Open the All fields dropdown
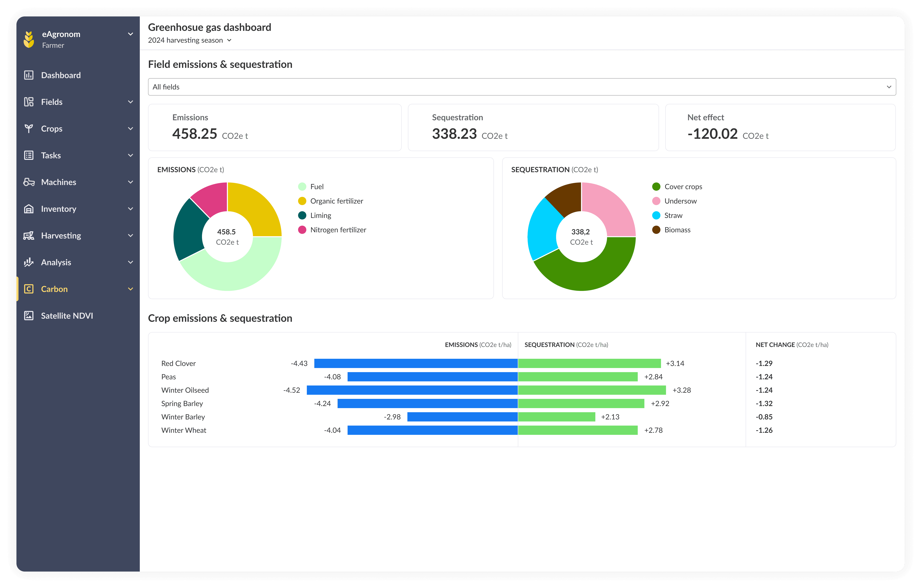This screenshot has width=921, height=588. pos(521,87)
